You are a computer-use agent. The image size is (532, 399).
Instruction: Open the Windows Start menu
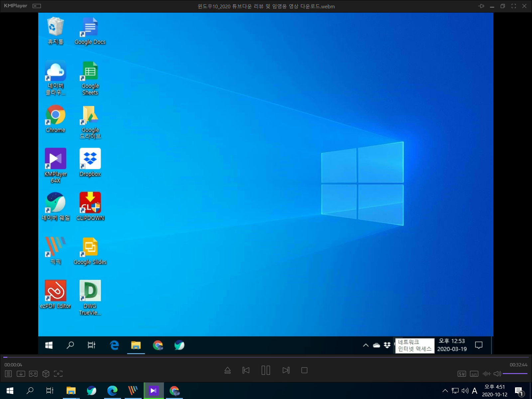pos(10,391)
